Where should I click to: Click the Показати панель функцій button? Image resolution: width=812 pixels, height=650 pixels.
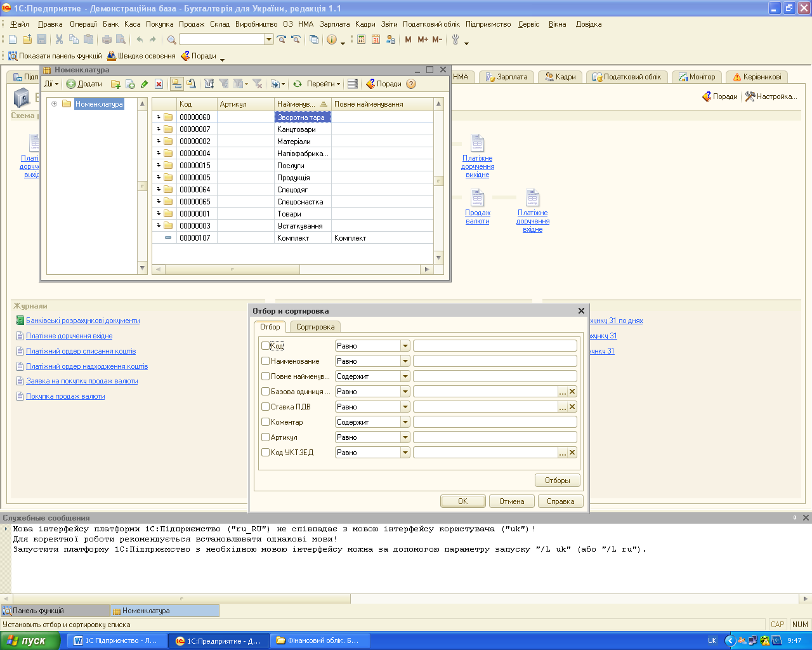[55, 56]
